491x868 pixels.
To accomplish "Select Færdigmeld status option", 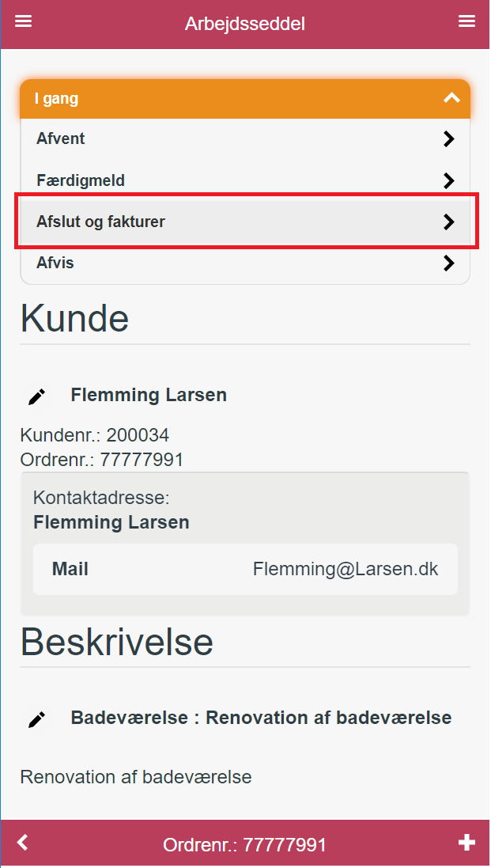I will 245,180.
